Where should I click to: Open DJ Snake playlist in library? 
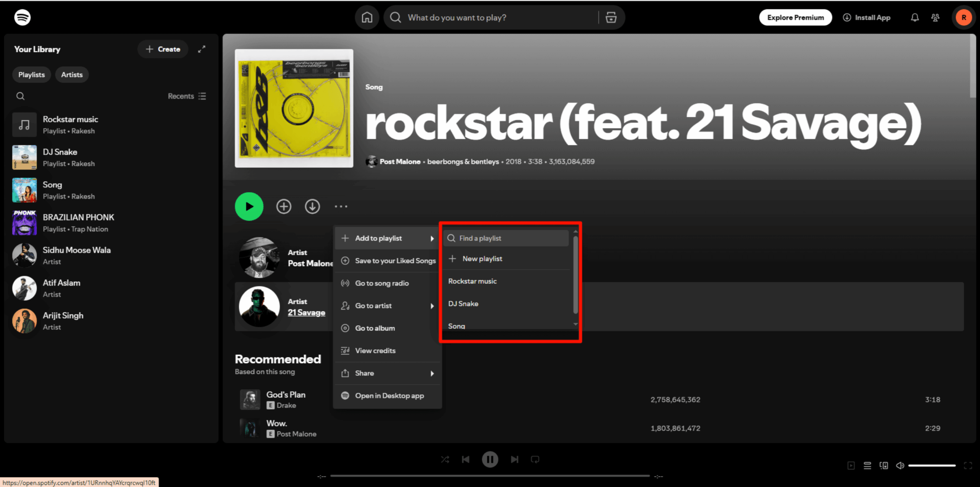(111, 157)
